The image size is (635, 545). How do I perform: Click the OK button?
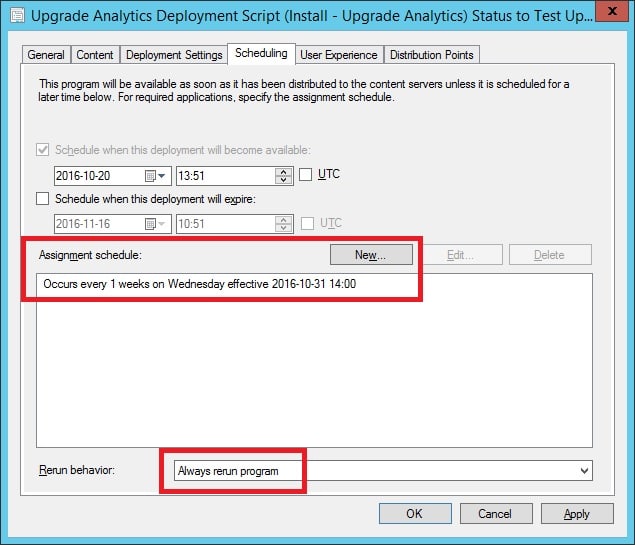point(415,514)
